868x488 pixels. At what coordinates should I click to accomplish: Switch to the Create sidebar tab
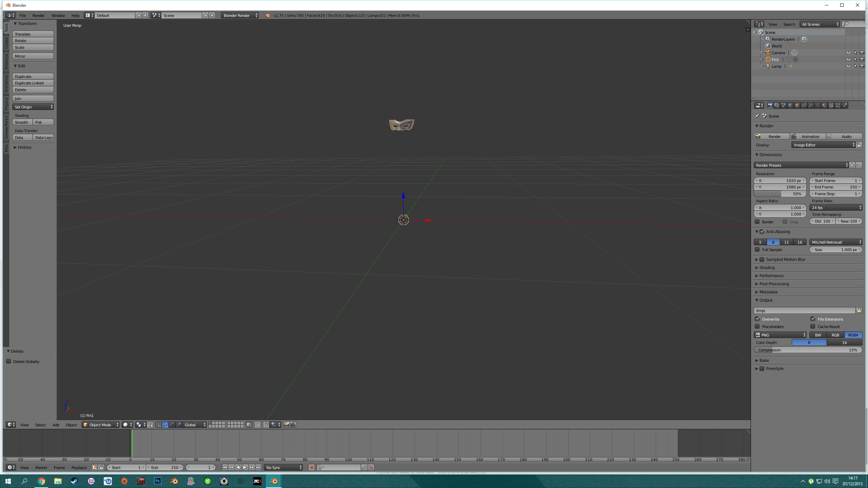coord(6,43)
